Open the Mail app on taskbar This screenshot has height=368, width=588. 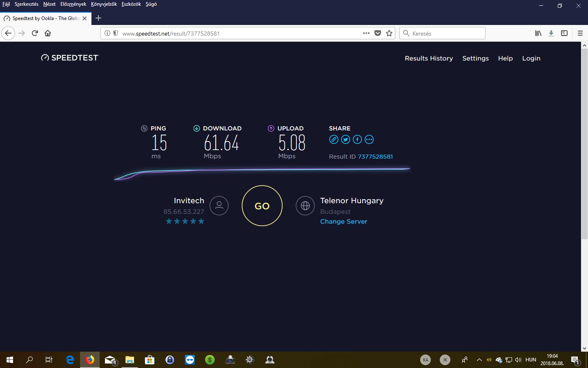[110, 360]
